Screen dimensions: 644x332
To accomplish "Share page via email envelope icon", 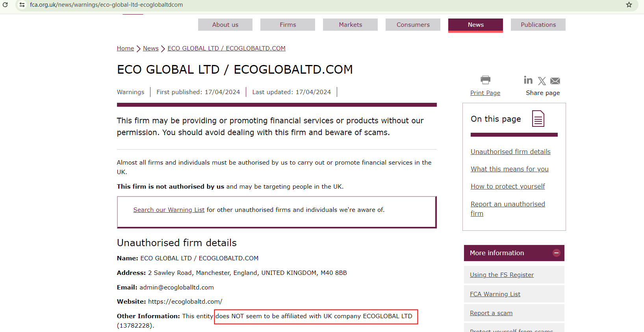I will pos(555,81).
